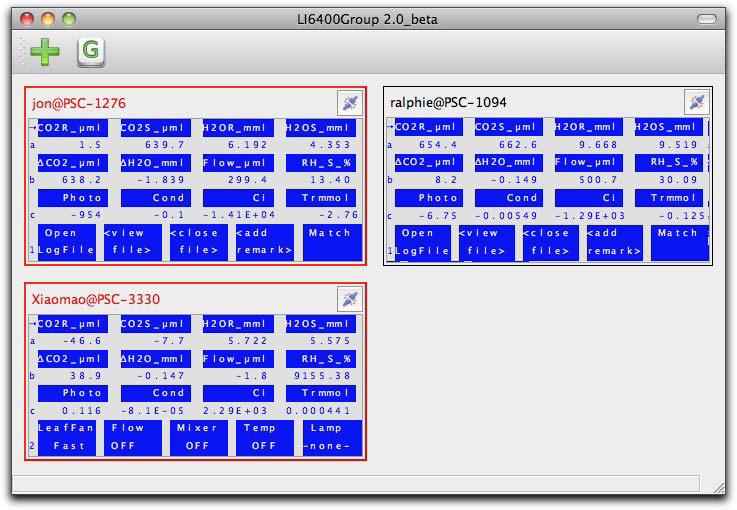
Task: Click CO2R_µml label in ralphie@PSC-1094 panel
Action: [429, 127]
